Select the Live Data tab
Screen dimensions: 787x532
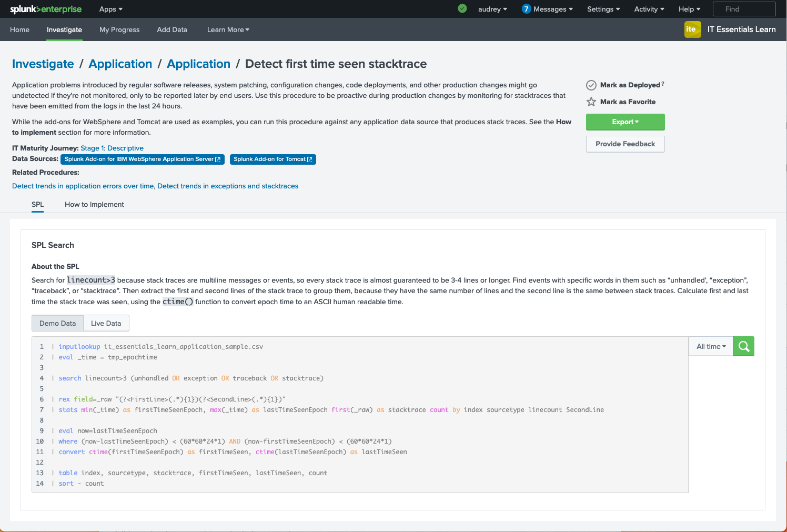[x=106, y=323]
